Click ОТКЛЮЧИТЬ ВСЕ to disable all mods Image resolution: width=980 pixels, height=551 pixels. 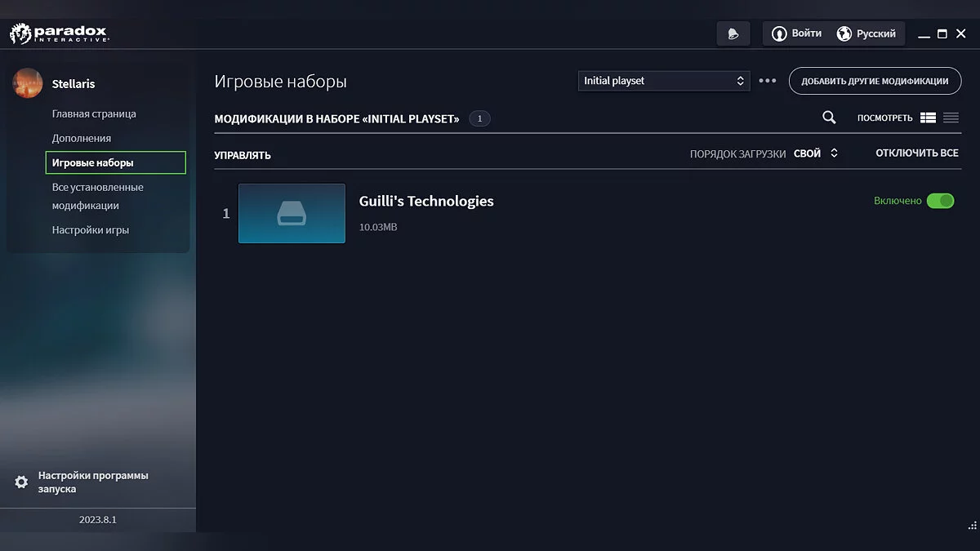pyautogui.click(x=917, y=153)
